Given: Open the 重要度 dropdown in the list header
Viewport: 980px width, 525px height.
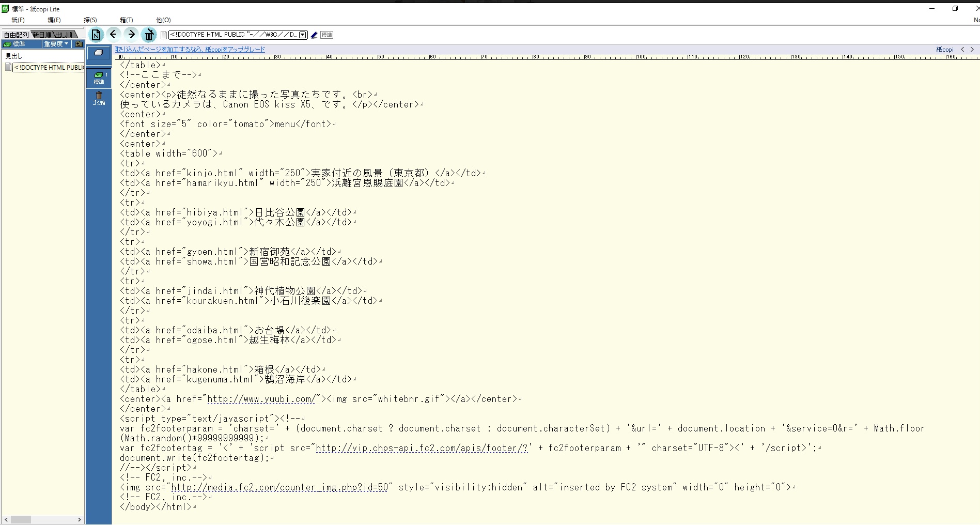Looking at the screenshot, I should 56,44.
